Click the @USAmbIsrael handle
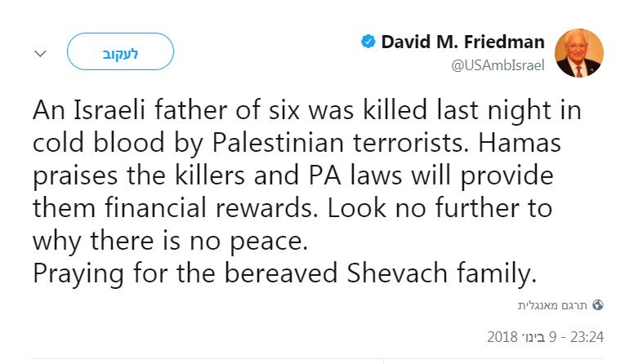 point(498,65)
